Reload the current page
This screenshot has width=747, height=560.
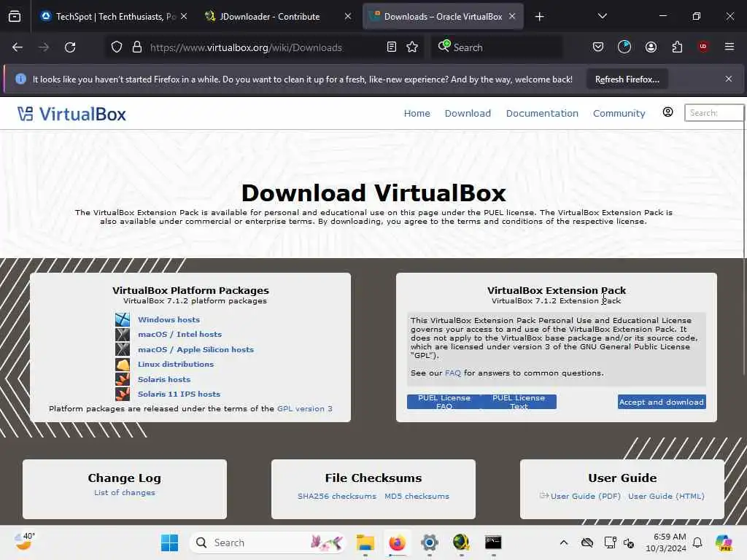point(70,47)
